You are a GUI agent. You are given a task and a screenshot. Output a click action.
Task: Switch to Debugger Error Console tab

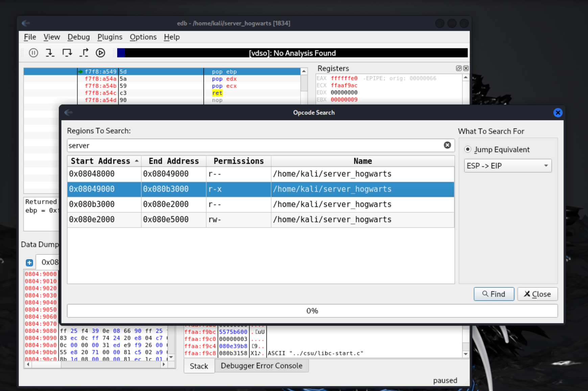click(261, 366)
